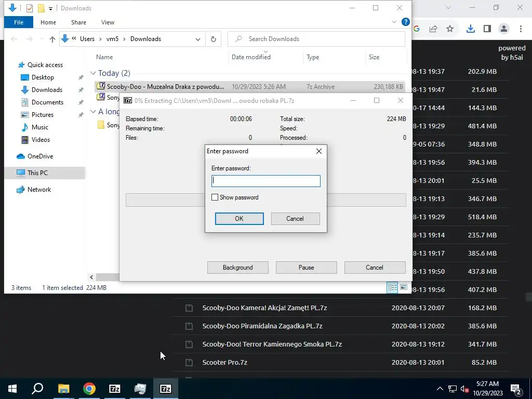Select Music in navigation pane
This screenshot has width=532, height=399.
pos(39,127)
